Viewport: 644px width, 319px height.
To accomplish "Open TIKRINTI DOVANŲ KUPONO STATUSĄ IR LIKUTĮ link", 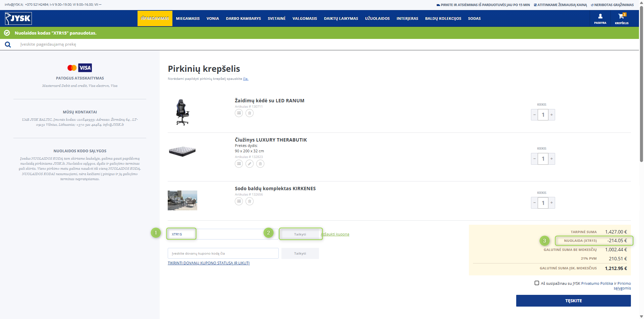I will point(209,263).
